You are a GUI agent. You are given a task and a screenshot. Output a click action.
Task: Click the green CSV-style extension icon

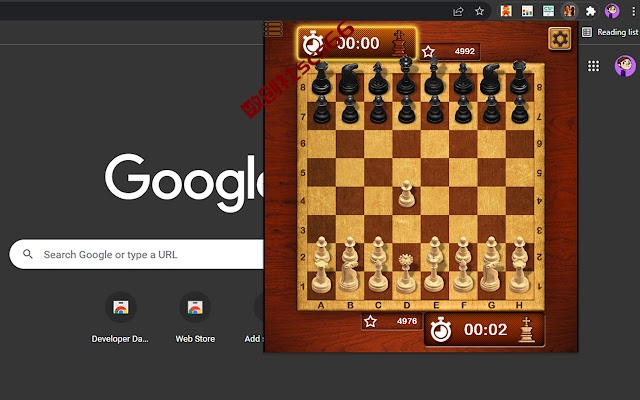pyautogui.click(x=548, y=11)
